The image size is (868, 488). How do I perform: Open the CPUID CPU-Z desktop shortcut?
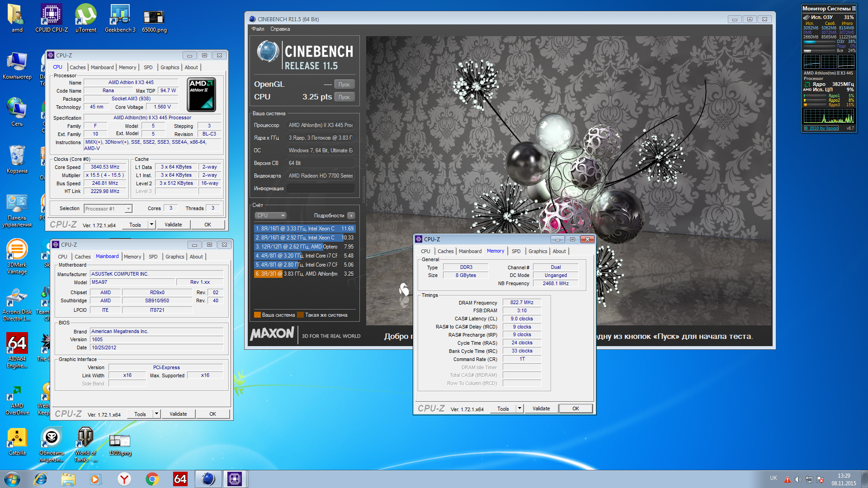[x=52, y=18]
